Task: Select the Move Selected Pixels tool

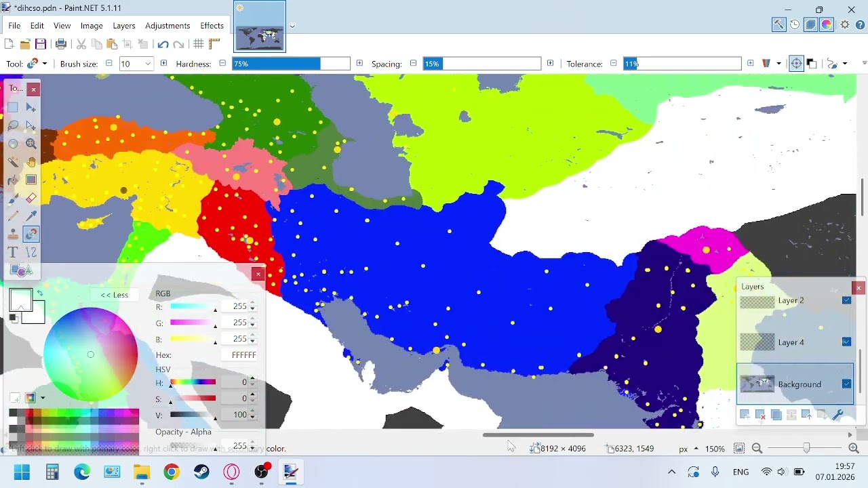Action: pos(31,107)
